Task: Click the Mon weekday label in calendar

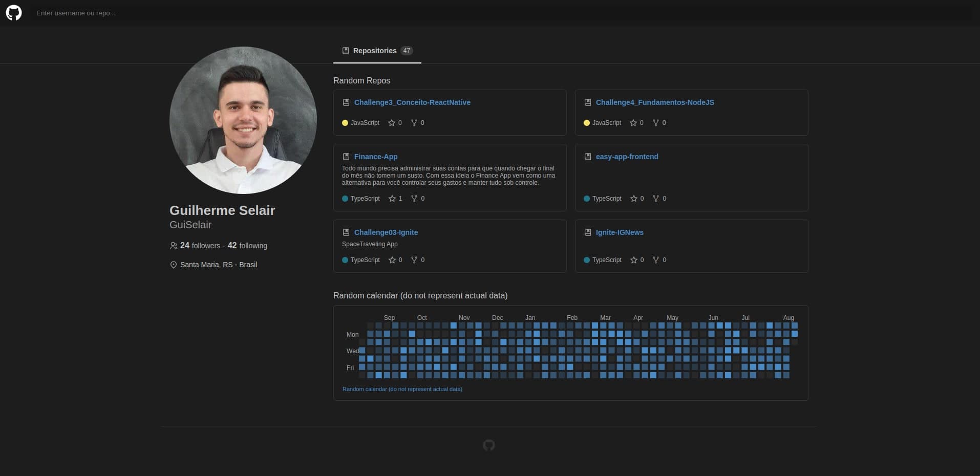Action: coord(352,335)
